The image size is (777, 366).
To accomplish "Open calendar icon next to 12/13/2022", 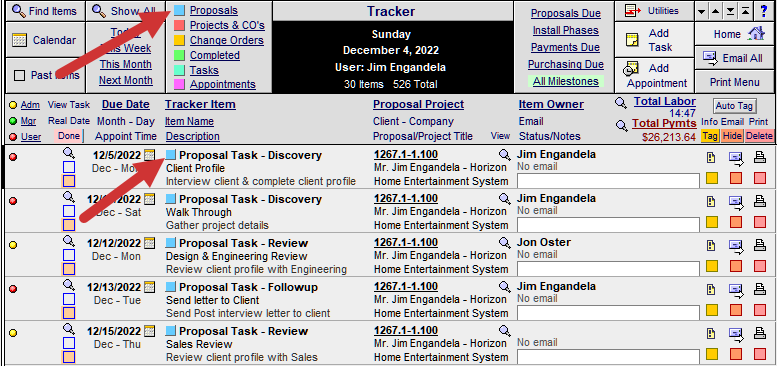I will pyautogui.click(x=149, y=287).
